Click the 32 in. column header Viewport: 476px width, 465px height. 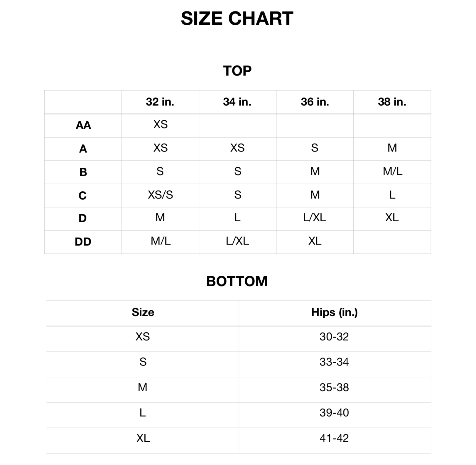click(160, 102)
